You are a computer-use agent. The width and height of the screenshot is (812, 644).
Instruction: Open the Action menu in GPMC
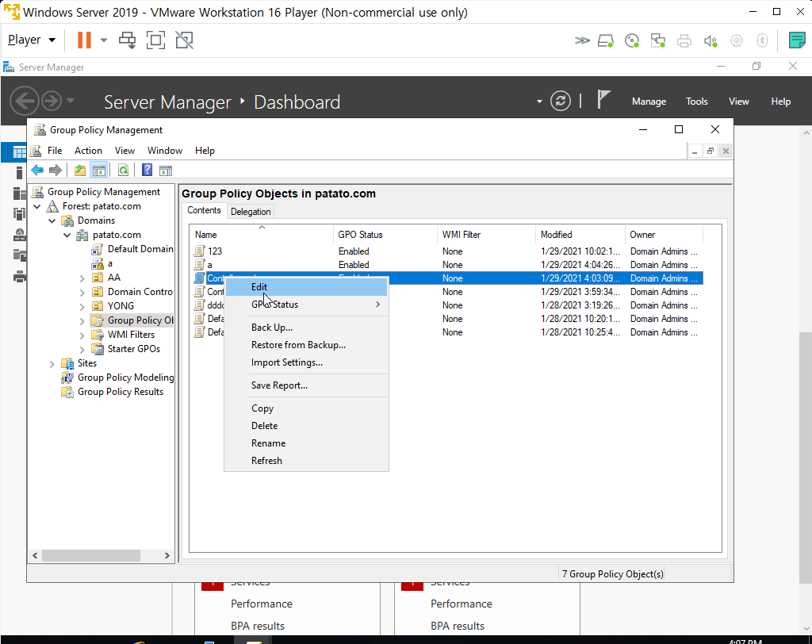(88, 151)
